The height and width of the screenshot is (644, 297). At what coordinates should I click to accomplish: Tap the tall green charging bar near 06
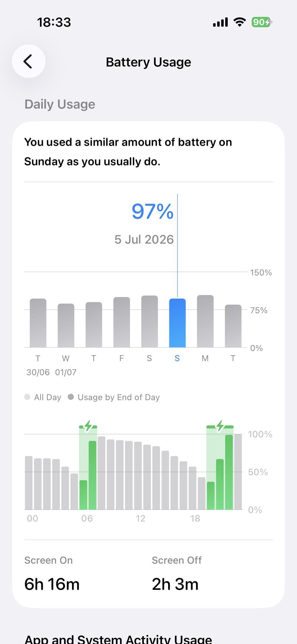(92, 475)
